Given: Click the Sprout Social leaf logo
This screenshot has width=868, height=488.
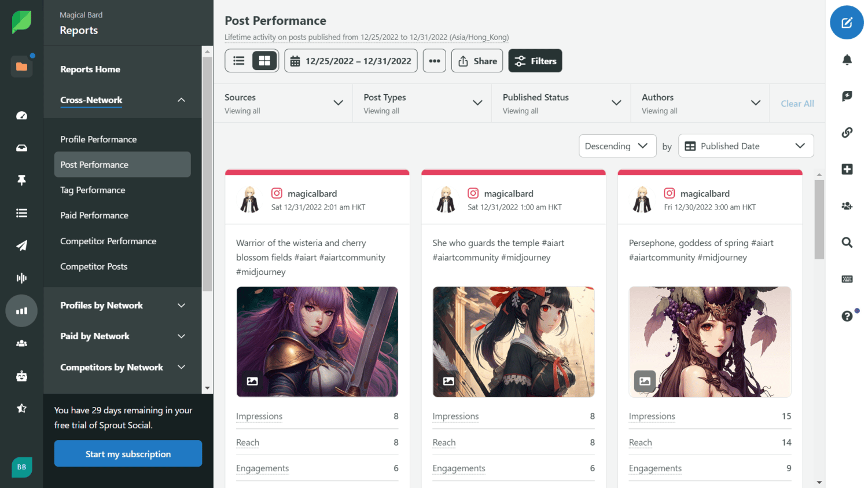Looking at the screenshot, I should pos(21,22).
